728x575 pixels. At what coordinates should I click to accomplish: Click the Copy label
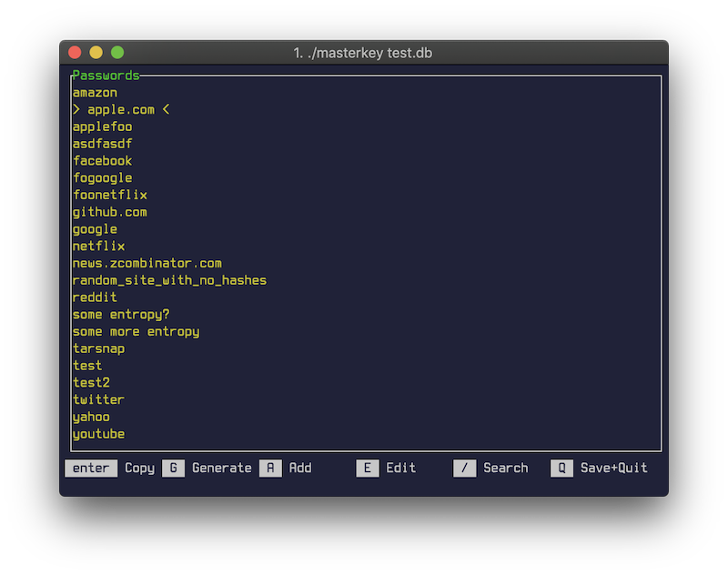coord(140,468)
